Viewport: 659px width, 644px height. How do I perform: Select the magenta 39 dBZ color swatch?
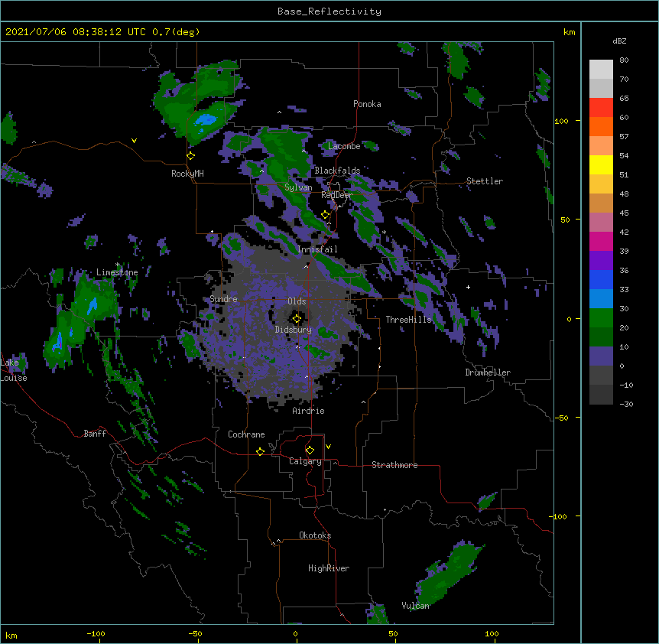pyautogui.click(x=601, y=241)
